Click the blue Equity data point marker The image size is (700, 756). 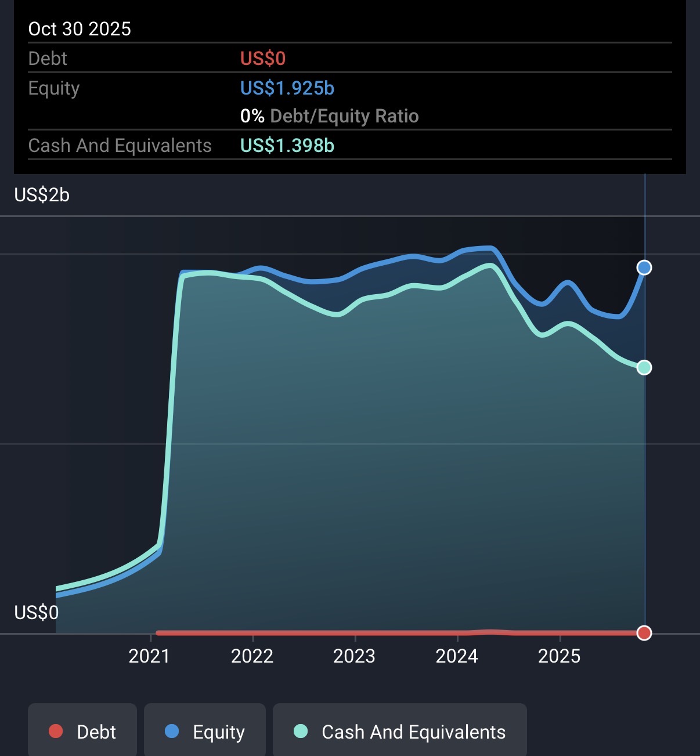(x=644, y=267)
